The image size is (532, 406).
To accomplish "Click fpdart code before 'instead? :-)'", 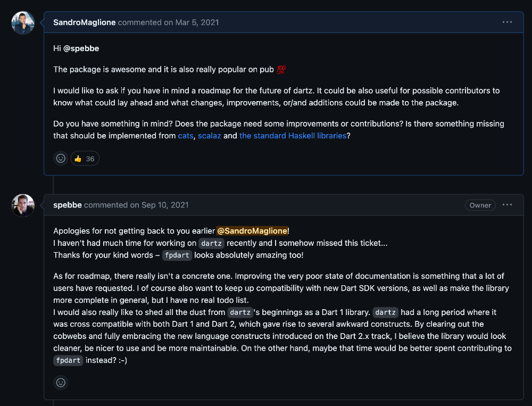I will [x=68, y=360].
